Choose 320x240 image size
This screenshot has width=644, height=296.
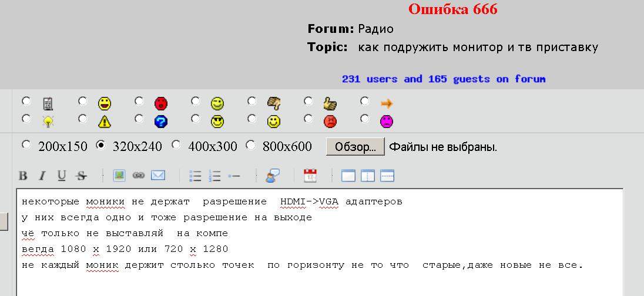100,144
